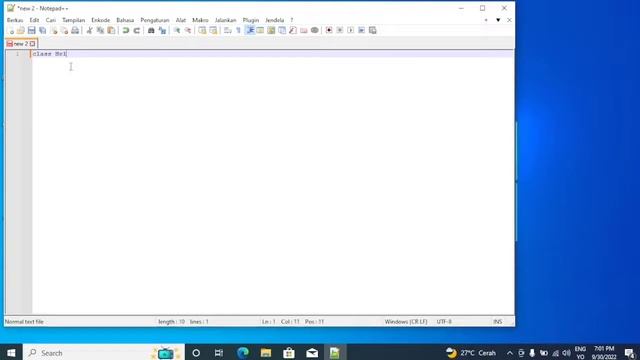Image resolution: width=640 pixels, height=360 pixels.
Task: Print the document via the printer icon
Action: 75,31
